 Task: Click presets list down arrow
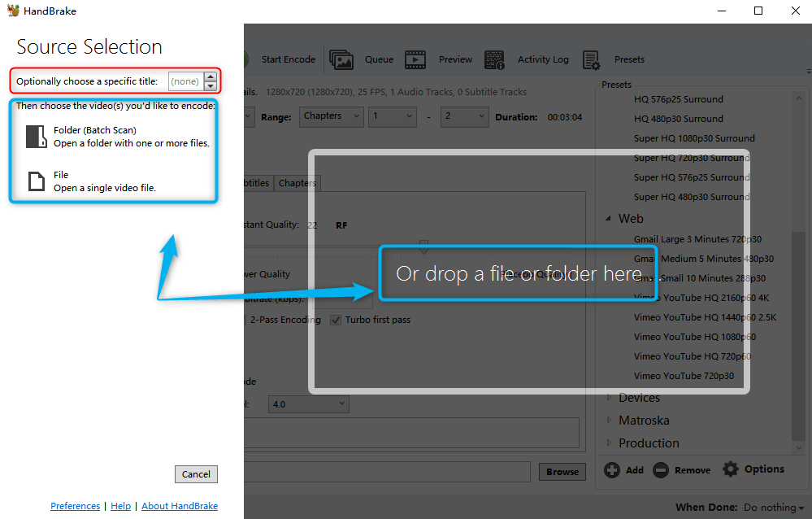[799, 447]
